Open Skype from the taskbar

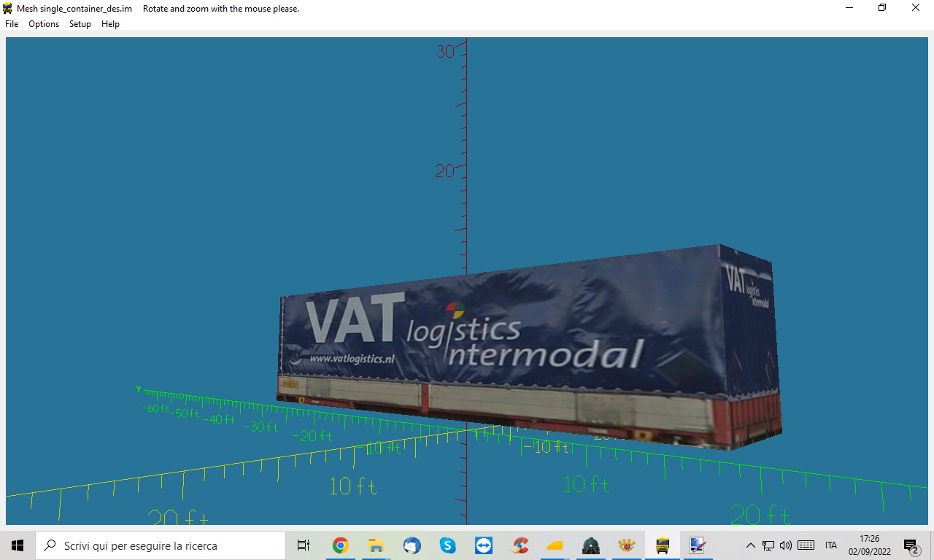pos(447,545)
